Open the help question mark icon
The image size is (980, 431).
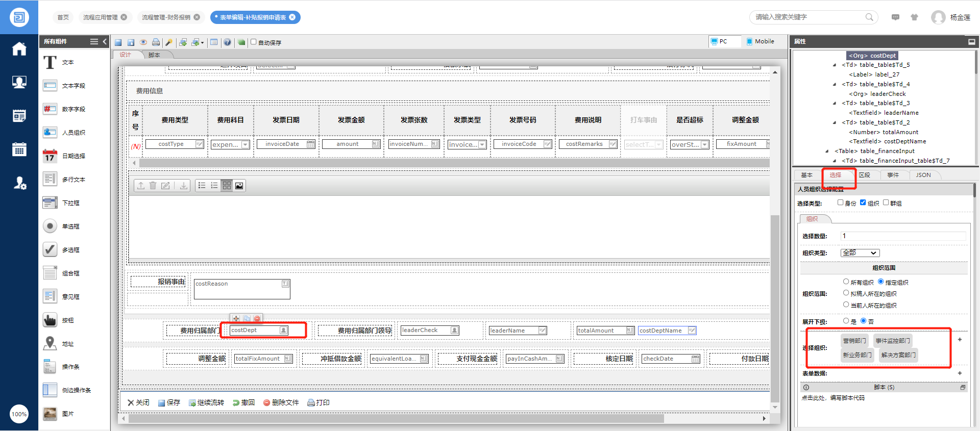pos(227,42)
